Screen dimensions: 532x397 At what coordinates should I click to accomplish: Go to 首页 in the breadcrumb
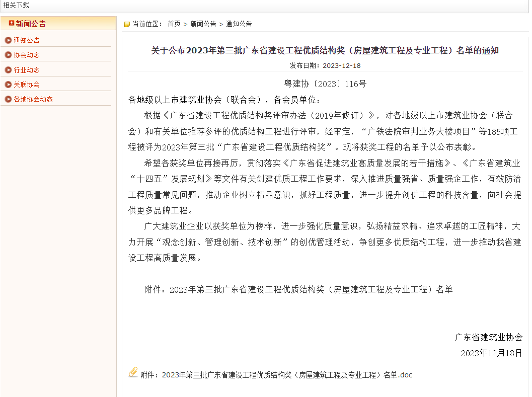click(x=174, y=24)
